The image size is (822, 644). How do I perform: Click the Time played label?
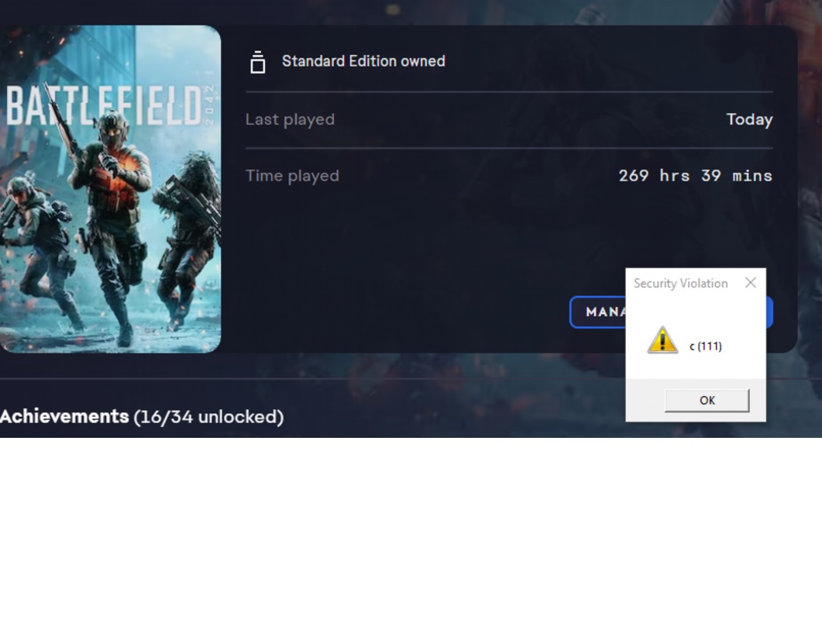point(292,176)
